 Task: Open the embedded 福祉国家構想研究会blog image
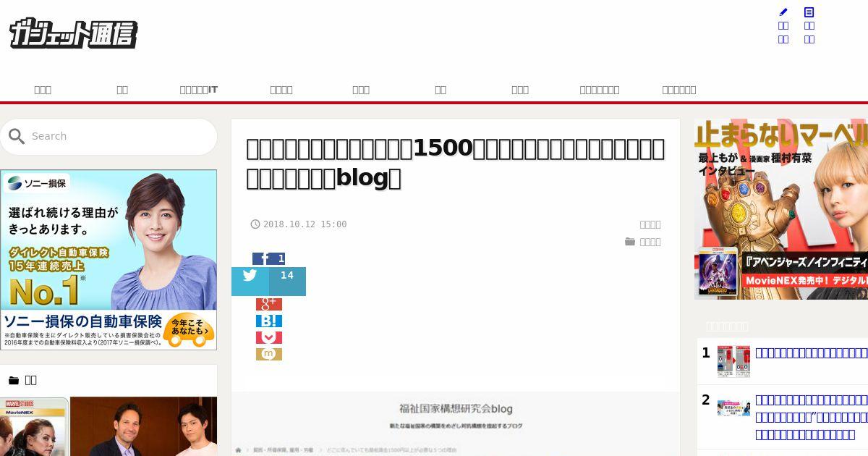point(456,423)
